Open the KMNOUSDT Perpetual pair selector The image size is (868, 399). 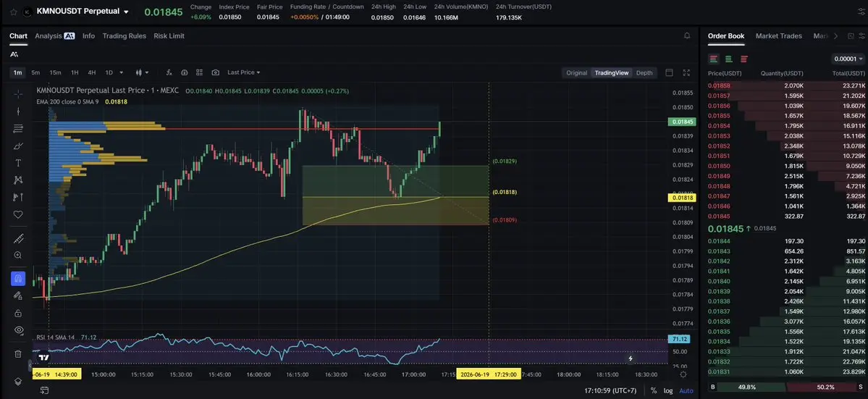(x=83, y=11)
